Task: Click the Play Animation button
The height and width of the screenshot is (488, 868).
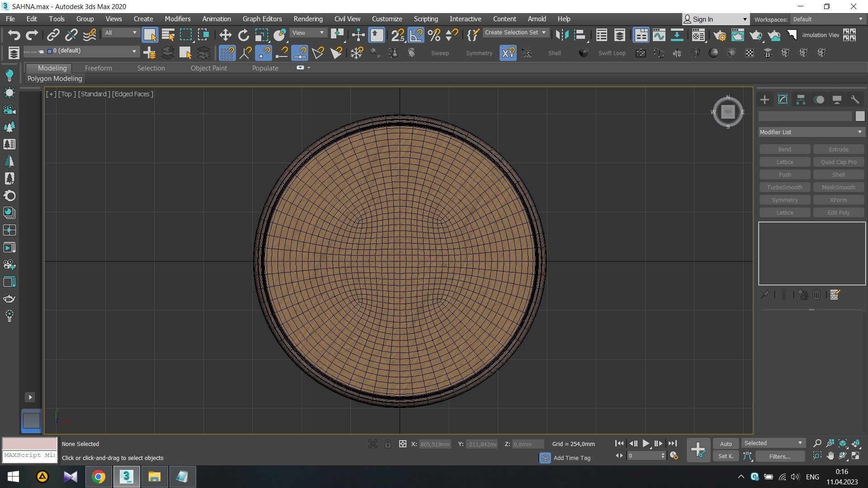Action: pos(646,444)
